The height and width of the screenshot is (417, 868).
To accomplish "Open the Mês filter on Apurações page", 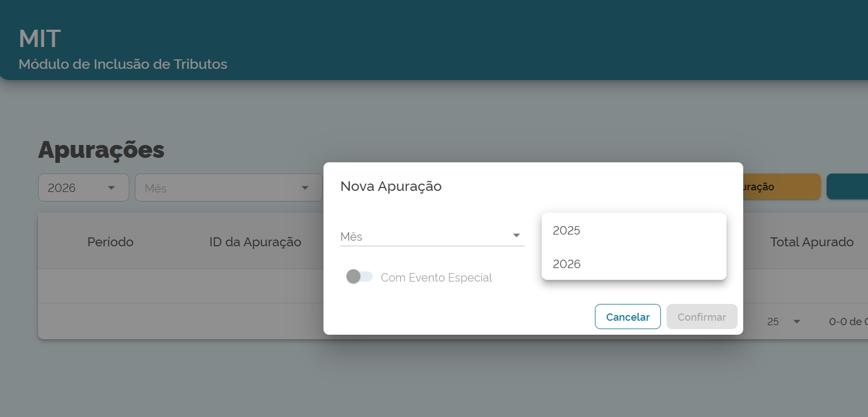I will [228, 188].
